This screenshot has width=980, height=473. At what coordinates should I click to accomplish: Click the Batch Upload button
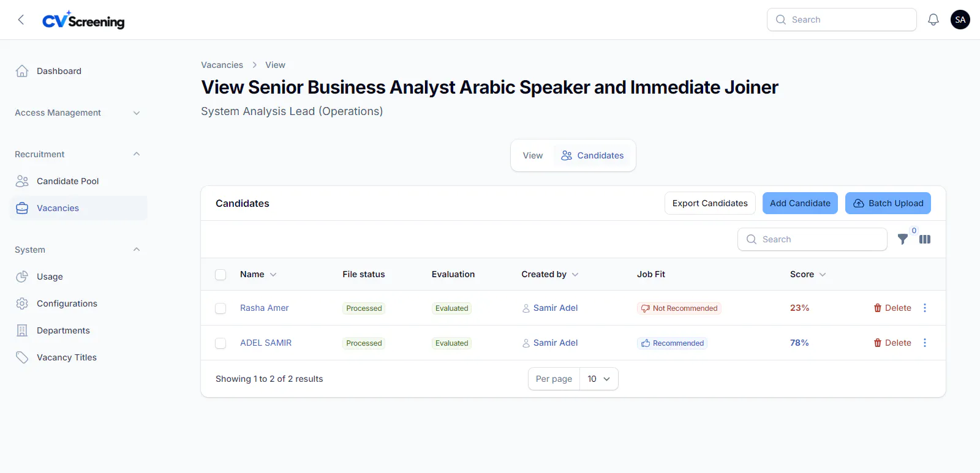pos(888,203)
